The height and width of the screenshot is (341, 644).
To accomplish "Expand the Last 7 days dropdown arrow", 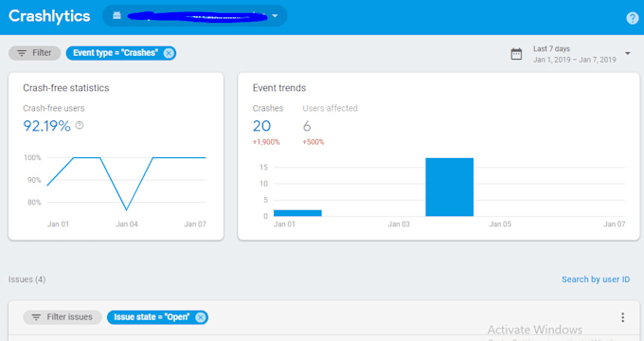I will click(628, 53).
